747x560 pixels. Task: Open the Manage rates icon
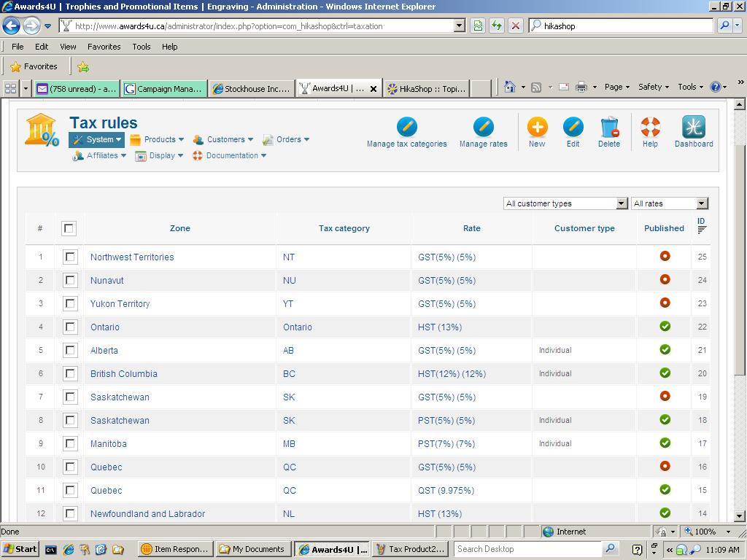pyautogui.click(x=483, y=128)
